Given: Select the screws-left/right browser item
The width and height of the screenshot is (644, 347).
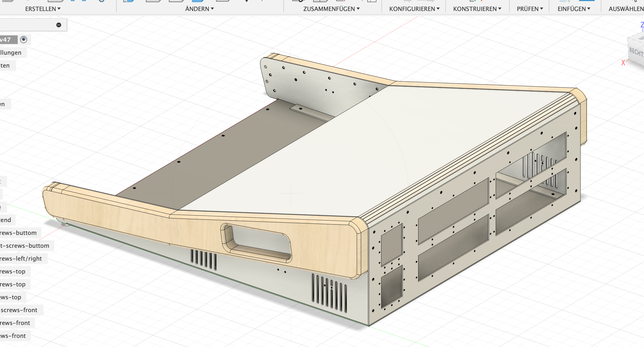Looking at the screenshot, I should coord(21,259).
